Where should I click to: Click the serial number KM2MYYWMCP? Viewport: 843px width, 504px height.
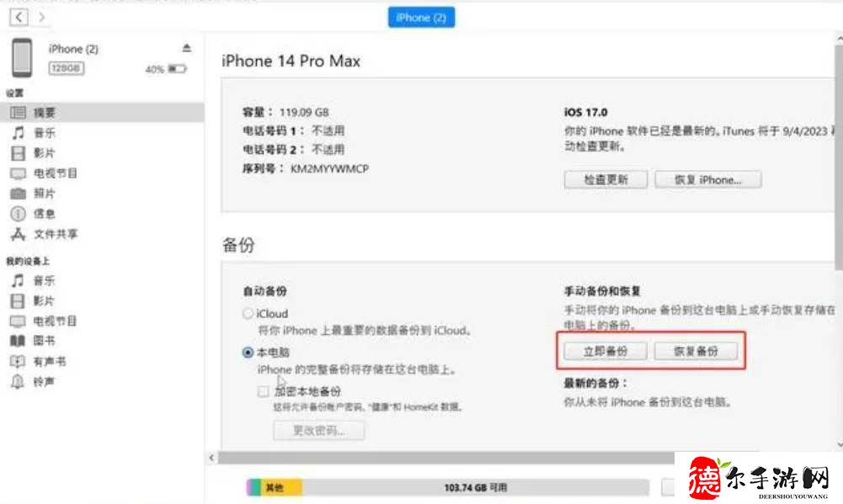coord(329,169)
